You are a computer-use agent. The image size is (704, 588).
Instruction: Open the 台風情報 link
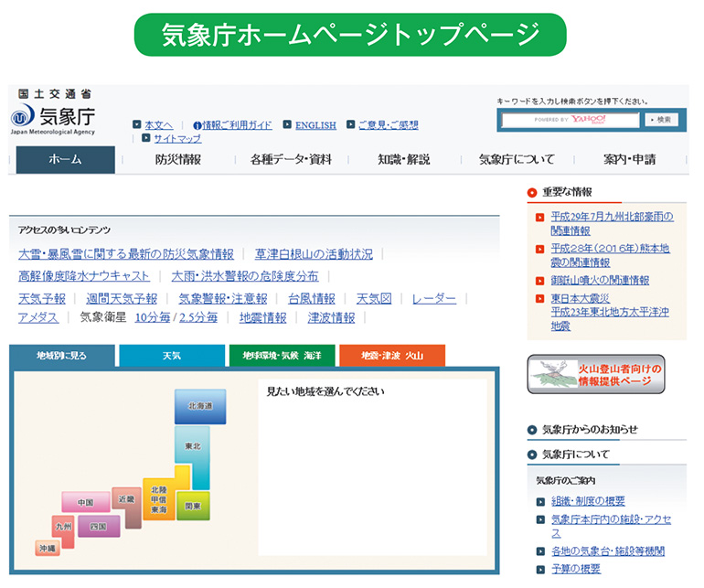point(311,298)
